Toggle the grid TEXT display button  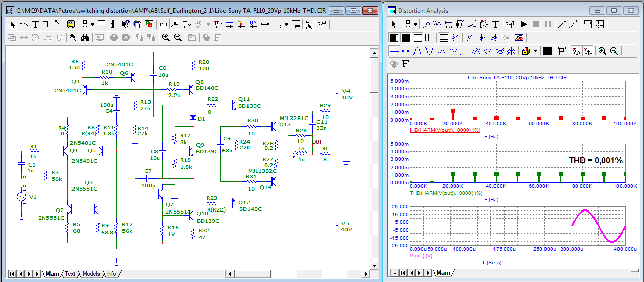[163, 24]
